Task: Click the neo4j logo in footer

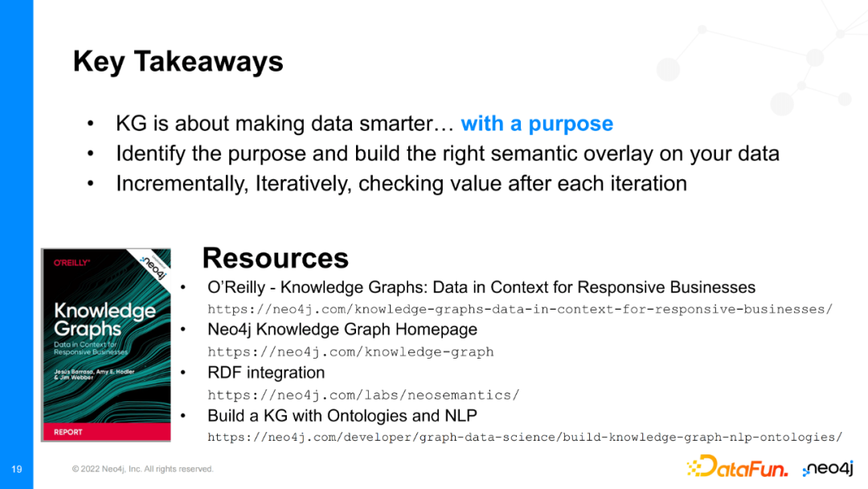Action: (x=827, y=468)
